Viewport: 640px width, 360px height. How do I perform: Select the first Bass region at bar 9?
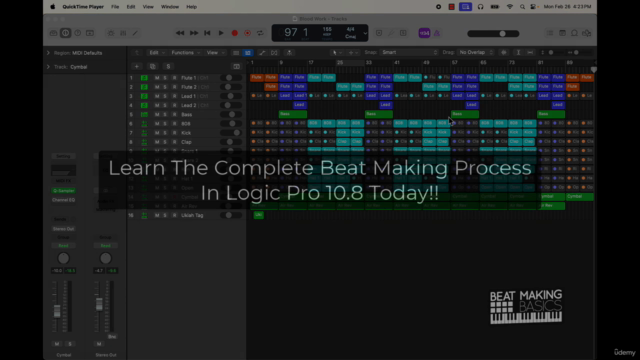pyautogui.click(x=293, y=114)
